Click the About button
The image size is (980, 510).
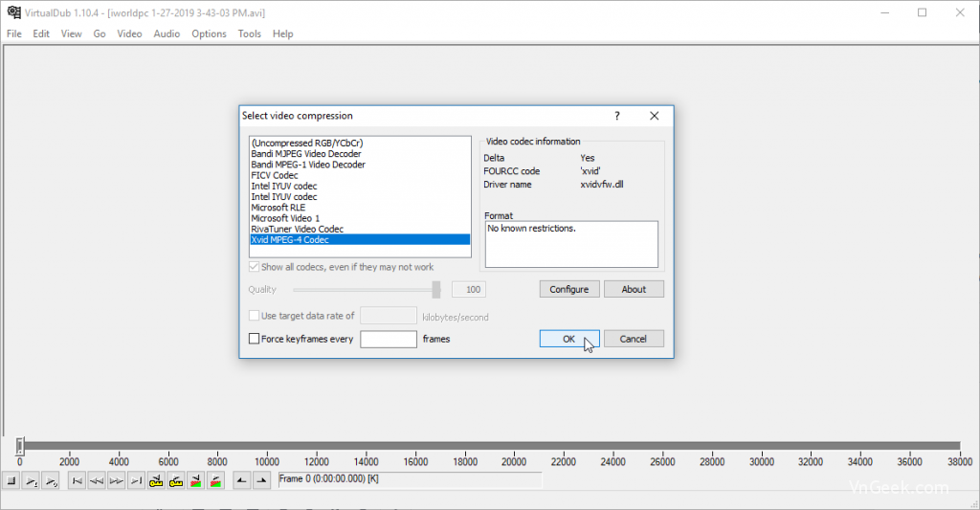point(634,289)
